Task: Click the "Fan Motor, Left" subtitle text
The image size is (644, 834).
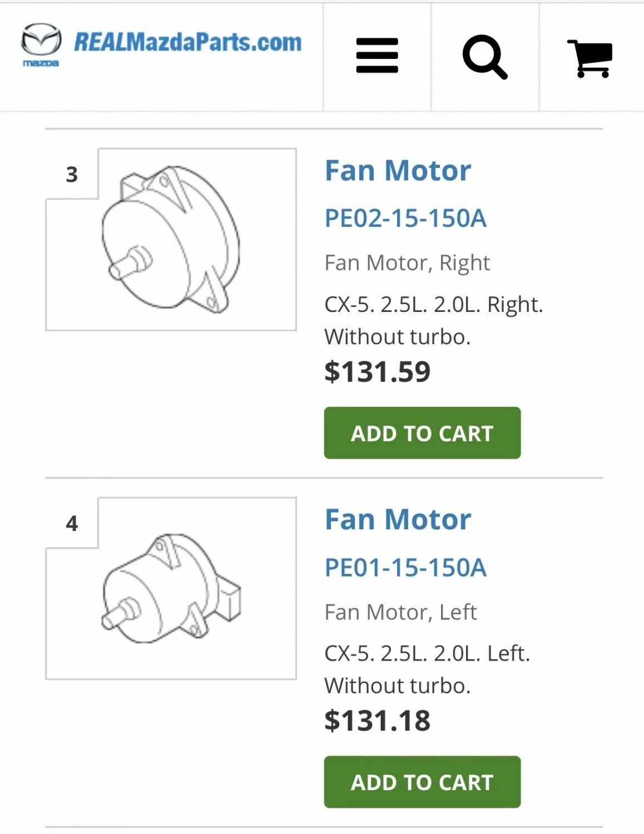Action: pyautogui.click(x=400, y=612)
